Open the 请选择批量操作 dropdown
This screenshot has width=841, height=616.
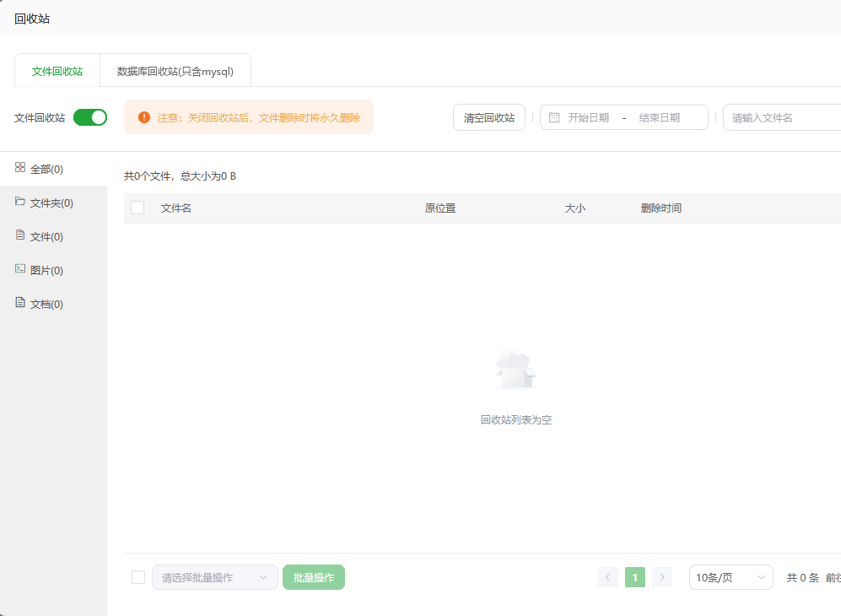tap(214, 577)
